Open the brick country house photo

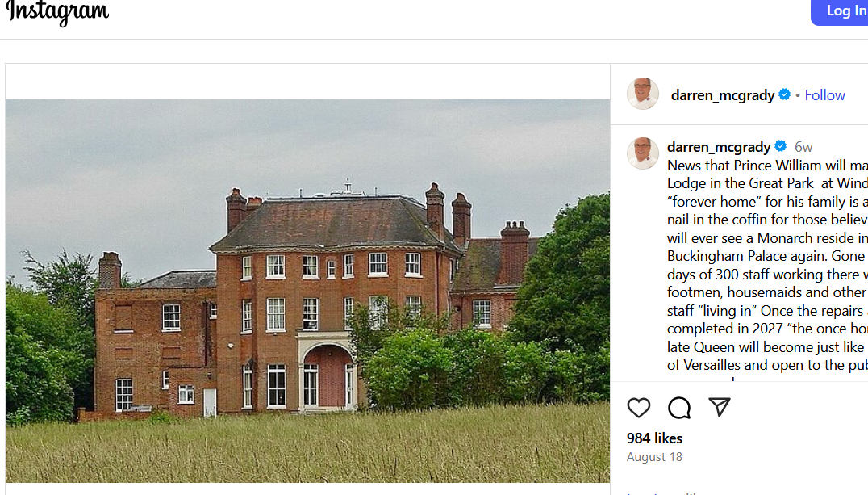tap(308, 291)
